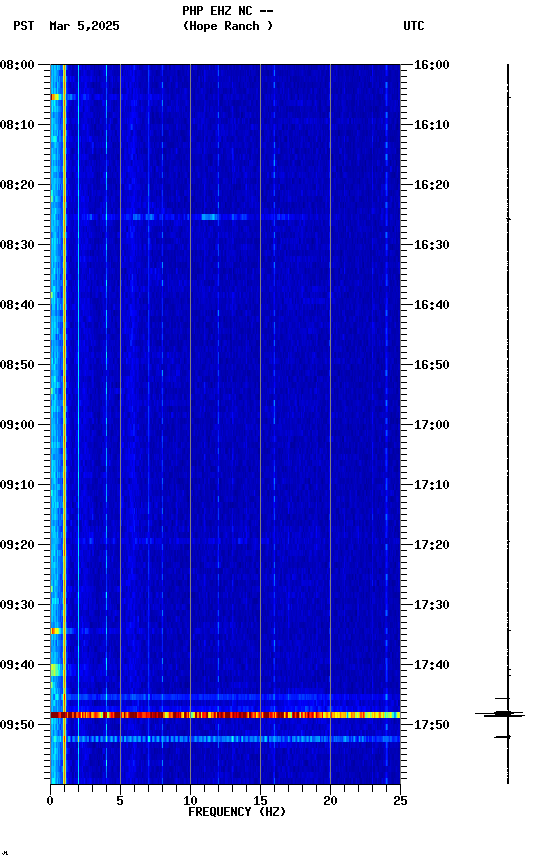Screen dimensions: 552x864
Task: Click the green low-frequency patch near 09:41
Action: pyautogui.click(x=56, y=670)
